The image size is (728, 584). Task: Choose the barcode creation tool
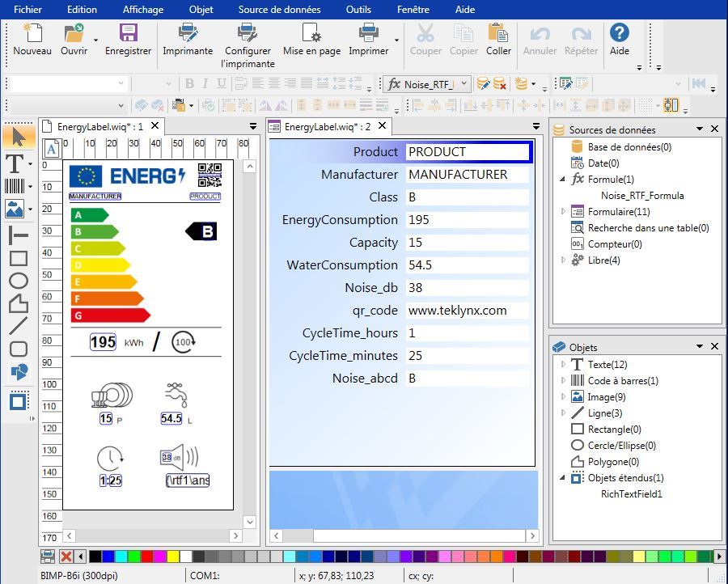15,186
